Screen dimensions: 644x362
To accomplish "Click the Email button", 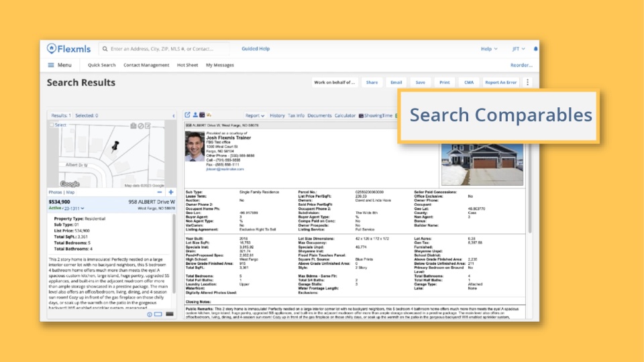I will (x=396, y=82).
